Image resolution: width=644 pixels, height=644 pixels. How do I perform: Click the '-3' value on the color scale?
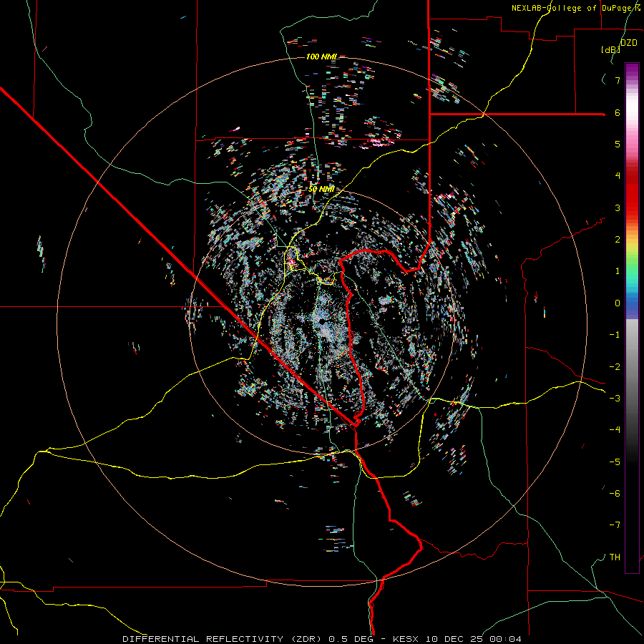[x=615, y=399]
